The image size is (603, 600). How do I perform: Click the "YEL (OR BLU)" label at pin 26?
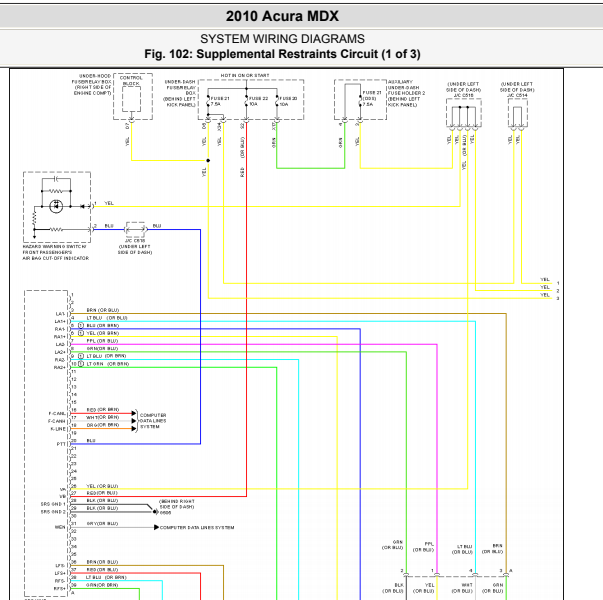pyautogui.click(x=102, y=486)
